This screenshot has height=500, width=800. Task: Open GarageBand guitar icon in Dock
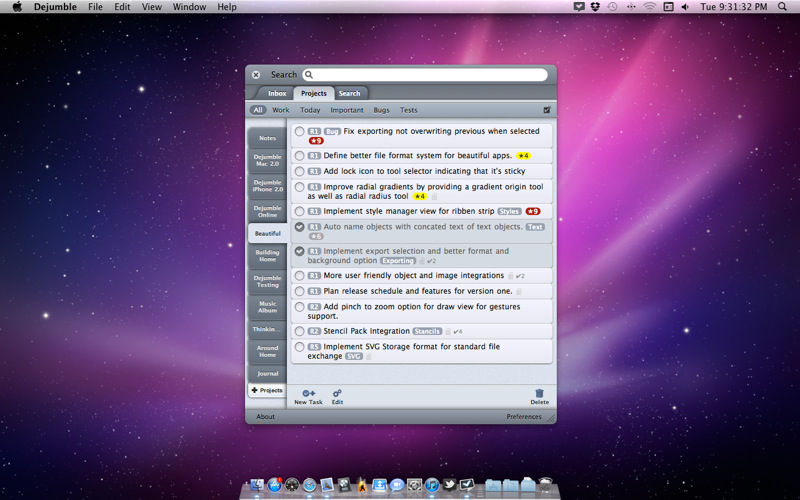coord(362,484)
